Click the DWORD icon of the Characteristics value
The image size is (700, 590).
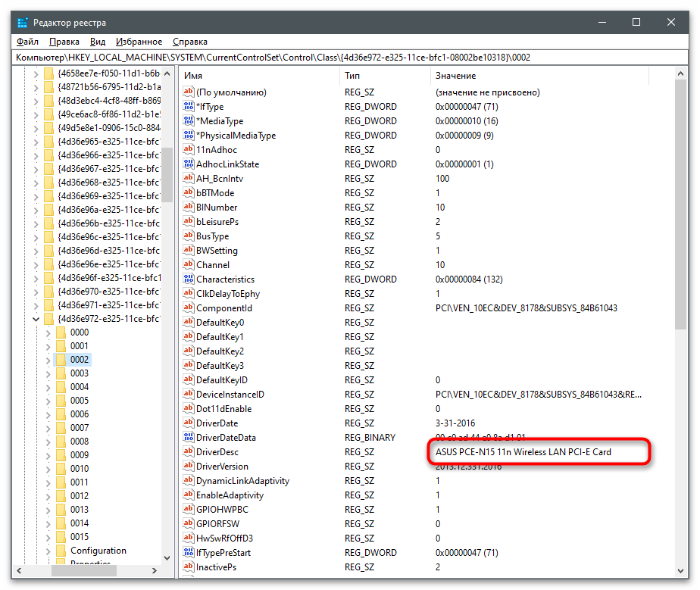pos(189,279)
